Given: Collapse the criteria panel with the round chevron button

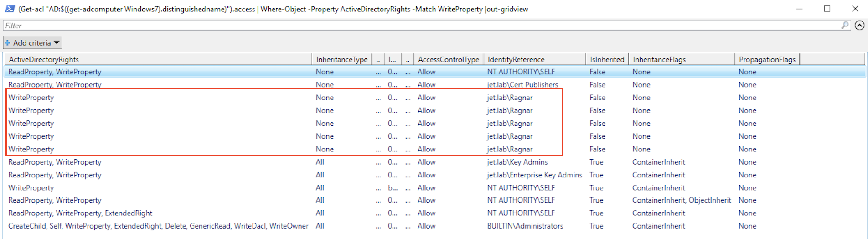Looking at the screenshot, I should click(859, 26).
